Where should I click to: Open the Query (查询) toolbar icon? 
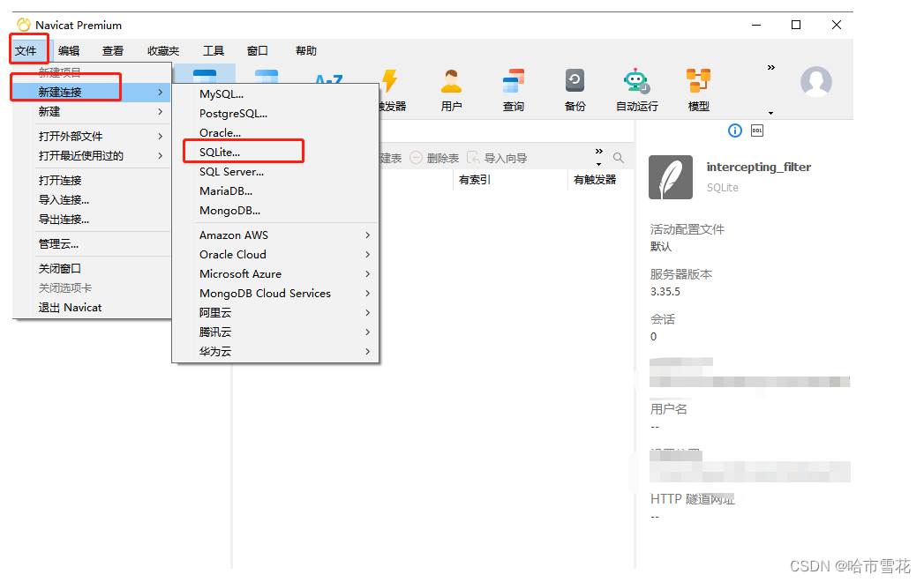coord(514,81)
